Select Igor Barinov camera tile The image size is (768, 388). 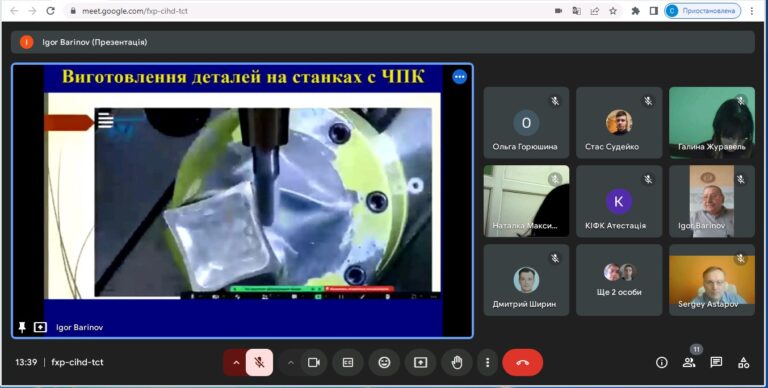click(x=712, y=201)
